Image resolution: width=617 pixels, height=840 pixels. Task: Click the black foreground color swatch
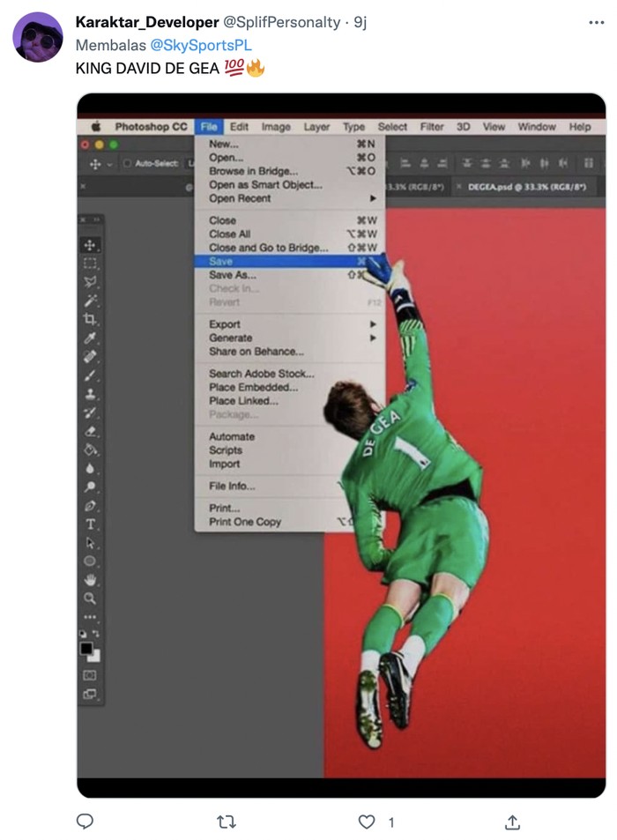point(86,649)
